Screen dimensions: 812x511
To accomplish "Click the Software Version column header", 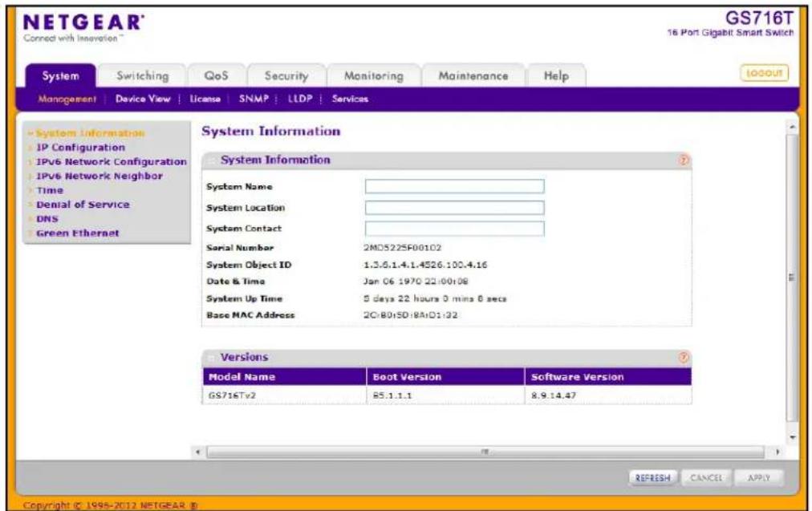I will [608, 377].
